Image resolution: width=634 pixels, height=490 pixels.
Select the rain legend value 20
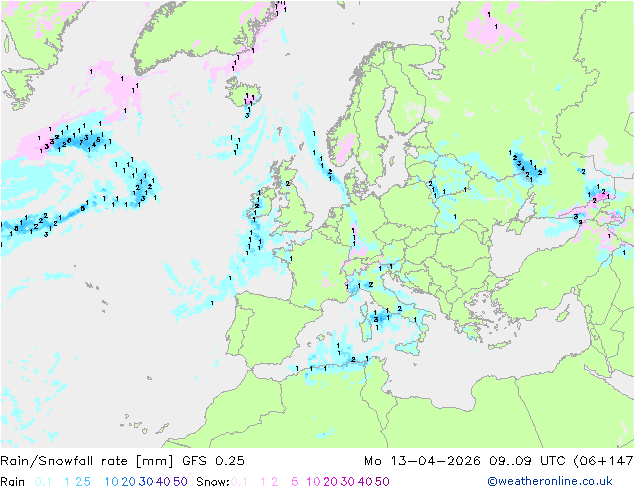click(129, 482)
